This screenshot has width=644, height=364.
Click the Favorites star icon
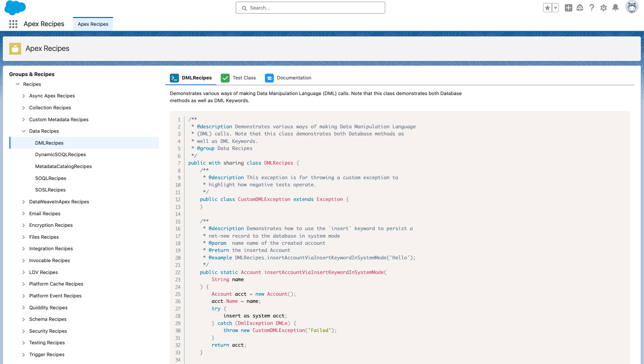(x=547, y=8)
